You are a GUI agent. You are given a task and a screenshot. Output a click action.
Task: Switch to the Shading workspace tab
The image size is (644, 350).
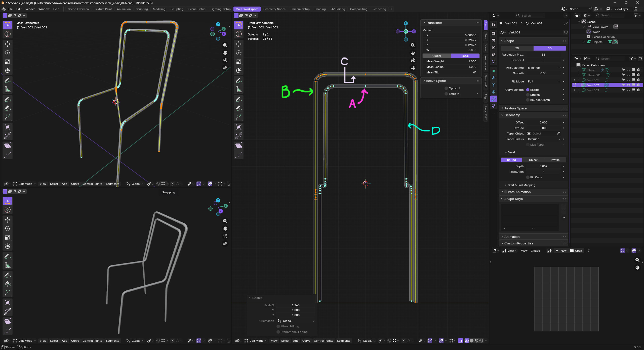point(320,9)
